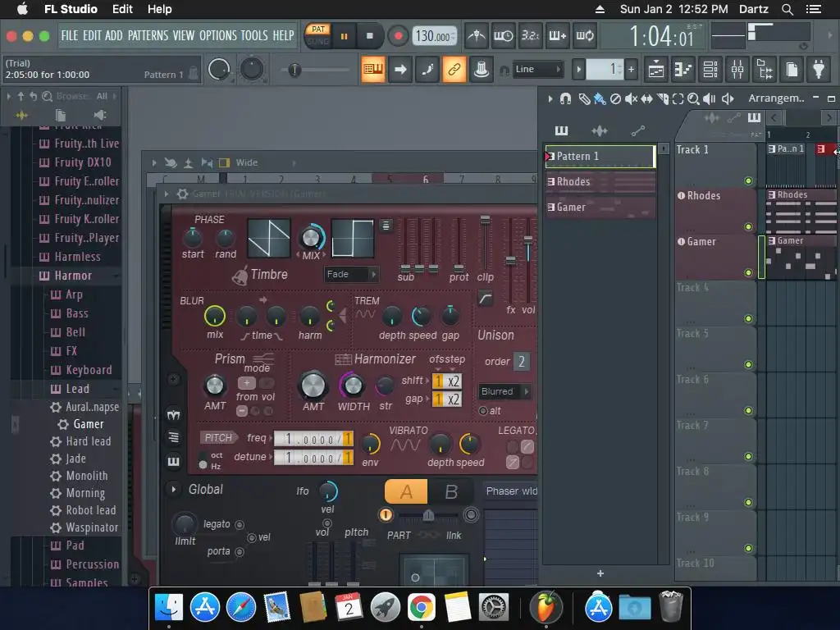Screen dimensions: 840x630
Task: Open the ADD menu
Action: (x=113, y=35)
